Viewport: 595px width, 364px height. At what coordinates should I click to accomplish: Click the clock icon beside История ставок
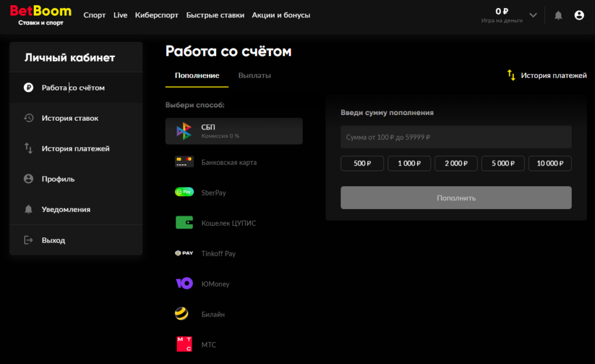(28, 118)
